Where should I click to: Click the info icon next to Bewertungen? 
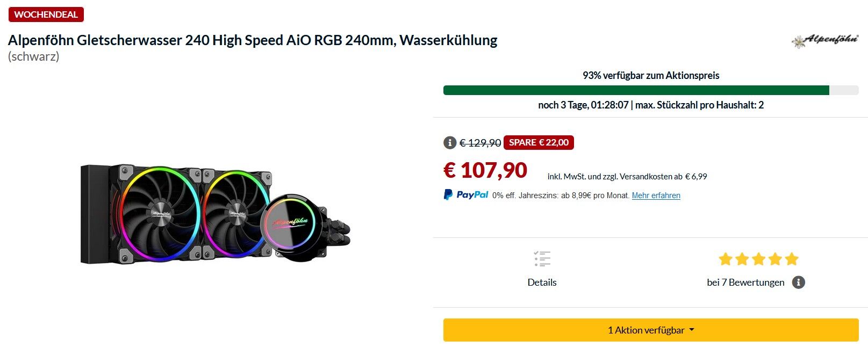point(799,282)
